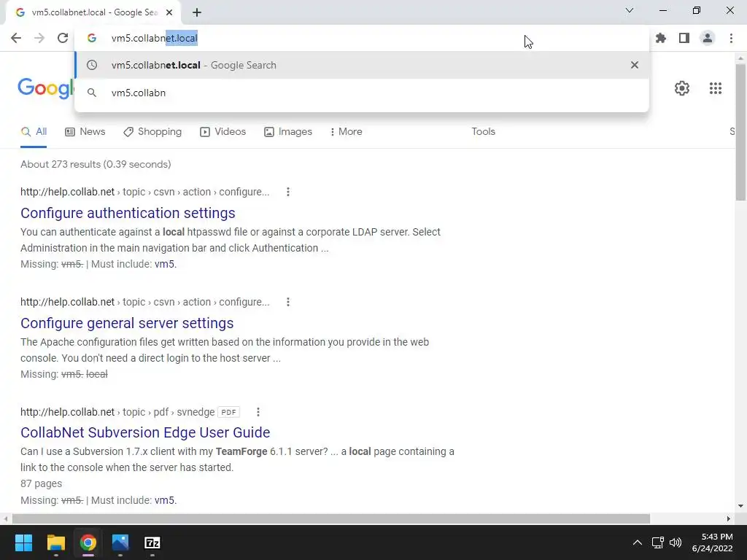The height and width of the screenshot is (560, 747).
Task: Select the All results tab
Action: click(34, 131)
